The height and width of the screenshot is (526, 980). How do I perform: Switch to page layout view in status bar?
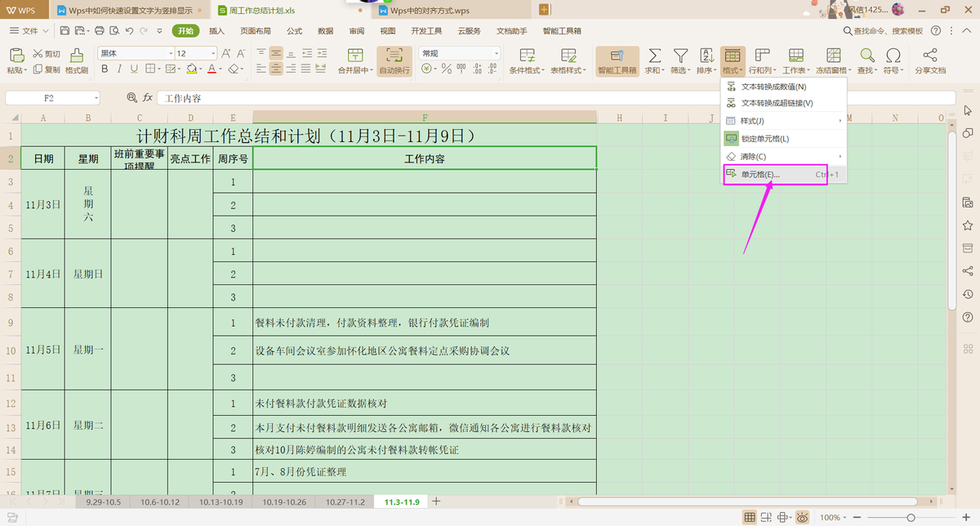pyautogui.click(x=766, y=517)
